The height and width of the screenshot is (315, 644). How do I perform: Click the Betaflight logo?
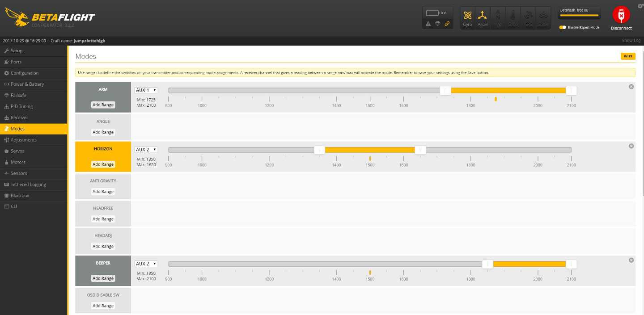[50, 17]
